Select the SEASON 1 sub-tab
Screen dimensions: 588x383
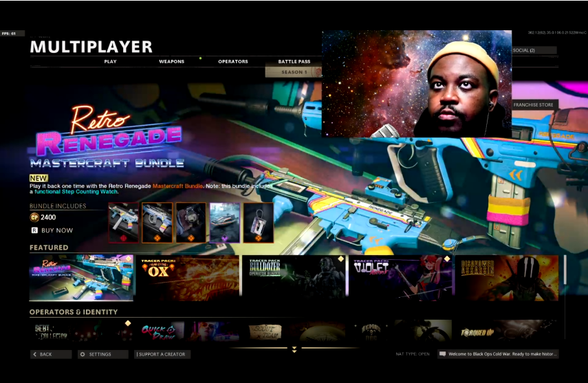click(x=294, y=72)
